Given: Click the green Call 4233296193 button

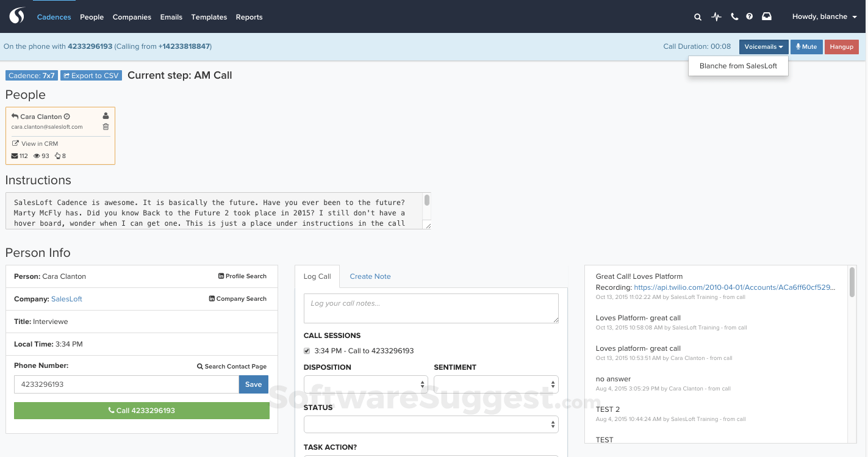Looking at the screenshot, I should (142, 411).
